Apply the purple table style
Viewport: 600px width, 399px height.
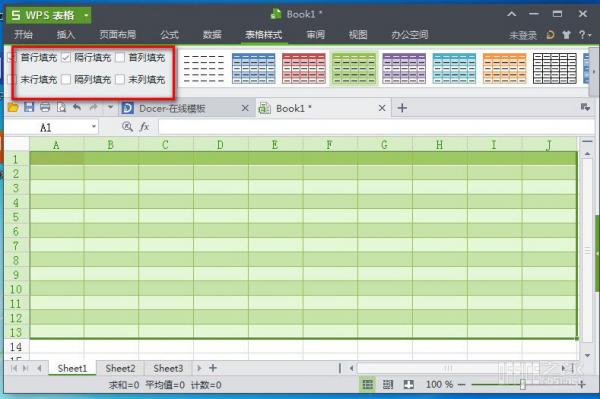click(x=404, y=68)
